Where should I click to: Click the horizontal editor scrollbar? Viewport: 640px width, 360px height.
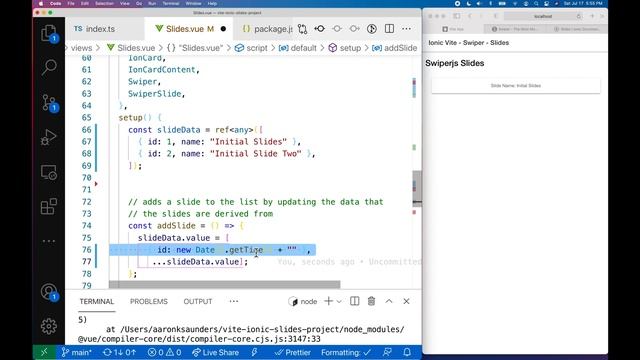[224, 284]
